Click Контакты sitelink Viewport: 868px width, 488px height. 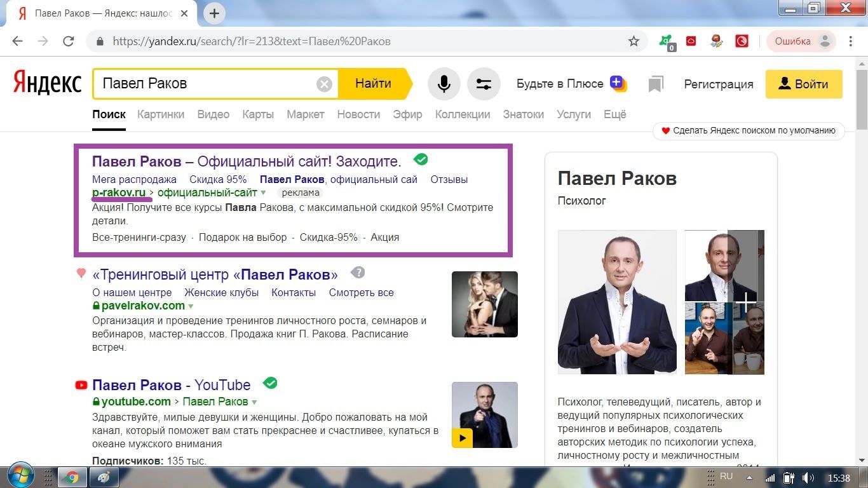coord(294,292)
